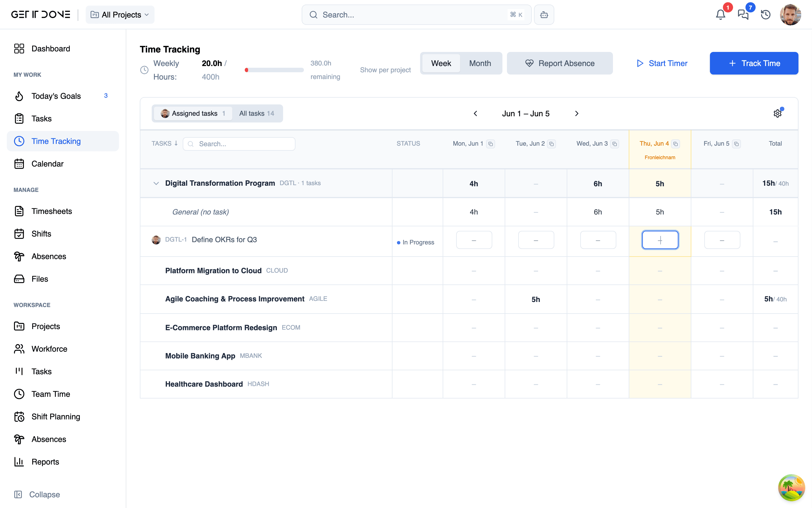
Task: Expand Mobile Banking App row
Action: 200,356
